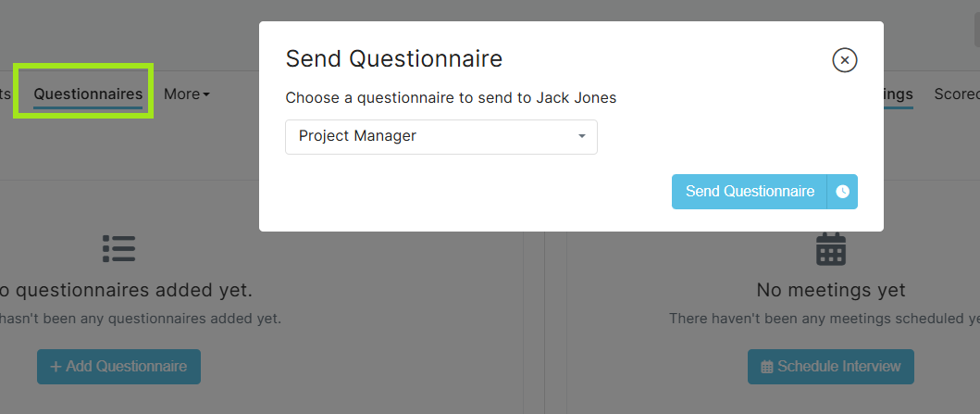
Task: Click the clock icon to schedule sending
Action: (842, 192)
